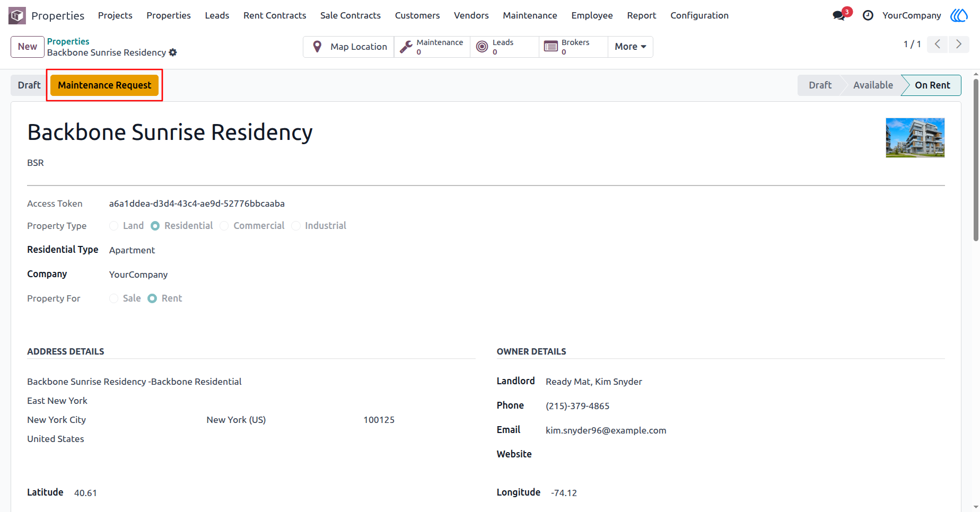This screenshot has height=512, width=980.
Task: Choose Sale for Property For
Action: pos(113,298)
